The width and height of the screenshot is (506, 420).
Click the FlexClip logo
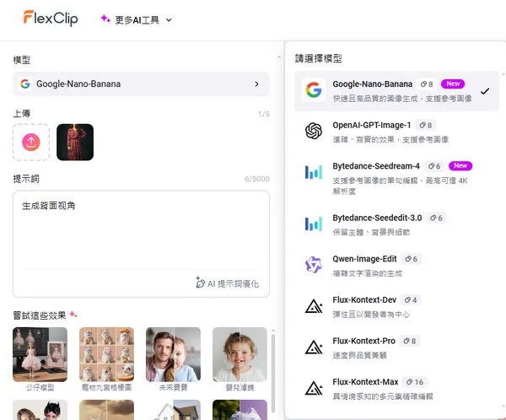(51, 18)
